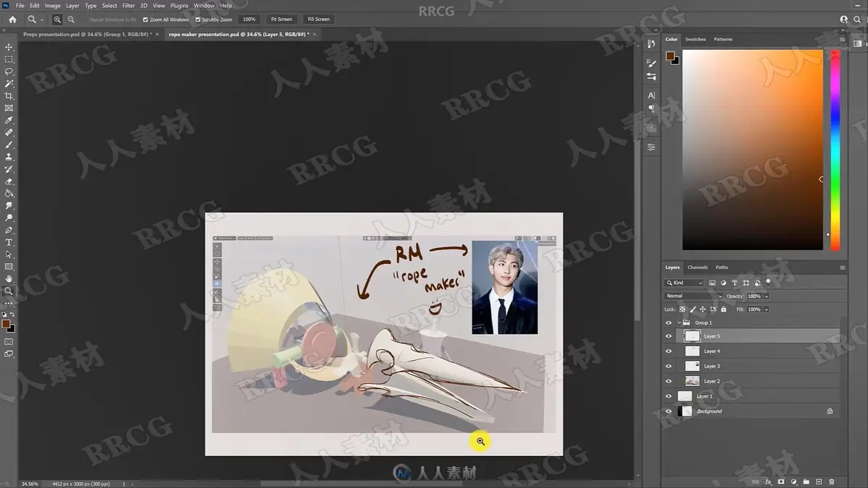Select the Smudge tool
The image size is (868, 488).
[9, 206]
